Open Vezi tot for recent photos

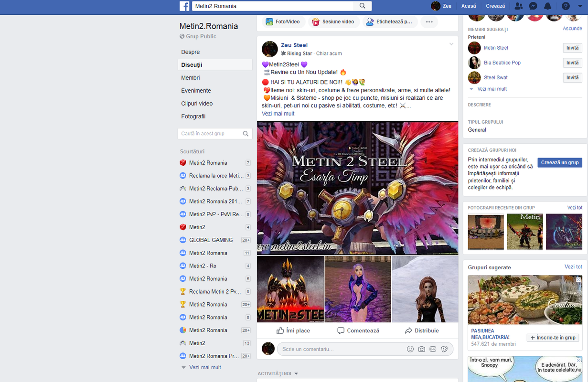[575, 208]
